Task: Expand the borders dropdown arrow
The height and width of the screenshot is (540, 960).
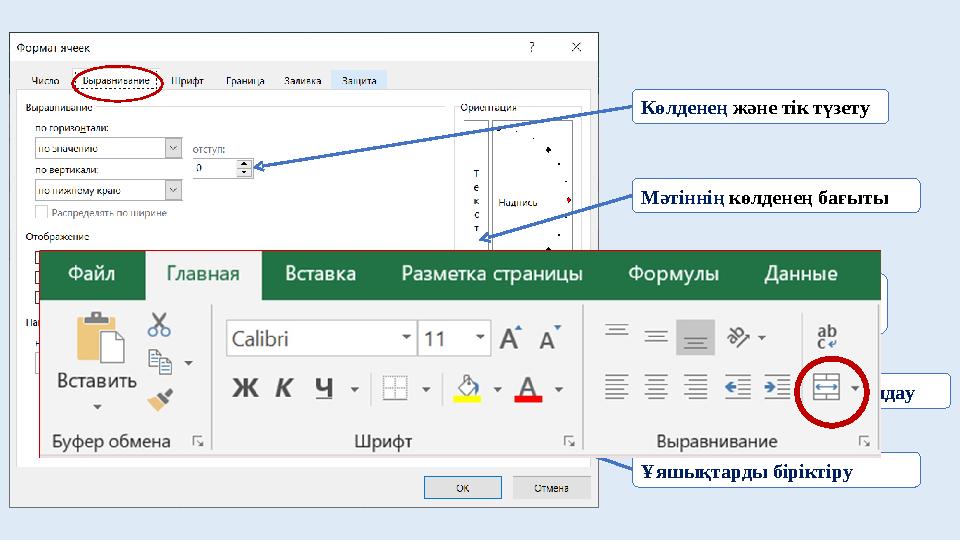Action: [x=426, y=389]
